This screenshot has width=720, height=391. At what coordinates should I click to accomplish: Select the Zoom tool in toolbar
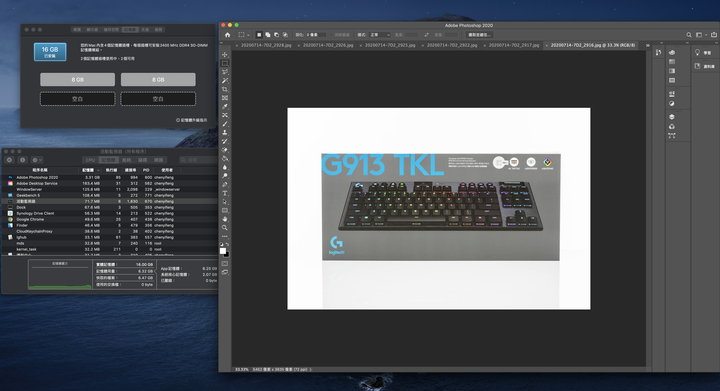(x=225, y=228)
